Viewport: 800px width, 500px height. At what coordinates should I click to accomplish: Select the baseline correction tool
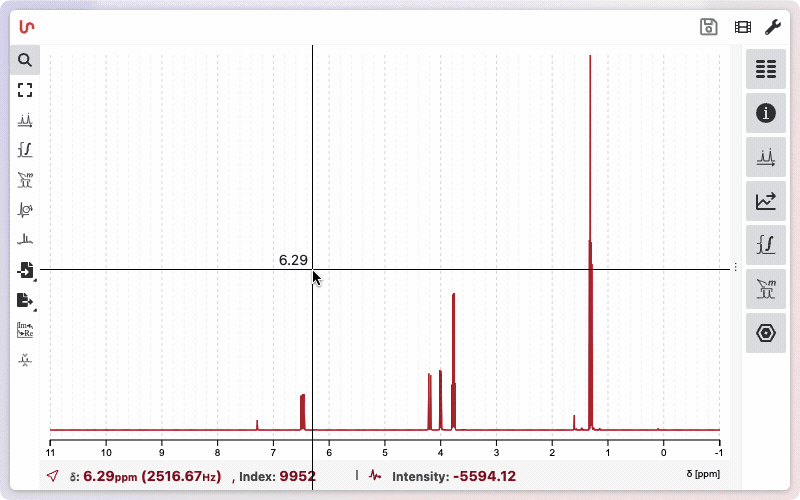click(25, 240)
